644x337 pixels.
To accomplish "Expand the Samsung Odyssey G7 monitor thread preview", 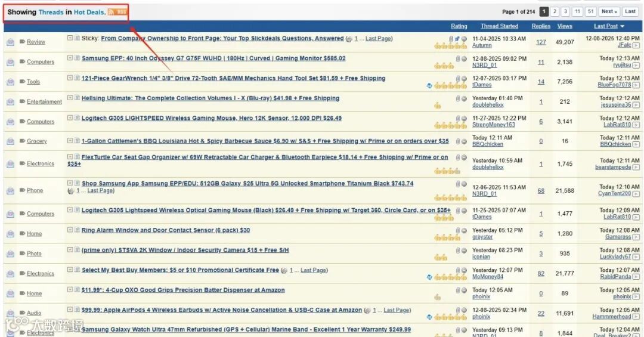I will pos(70,57).
